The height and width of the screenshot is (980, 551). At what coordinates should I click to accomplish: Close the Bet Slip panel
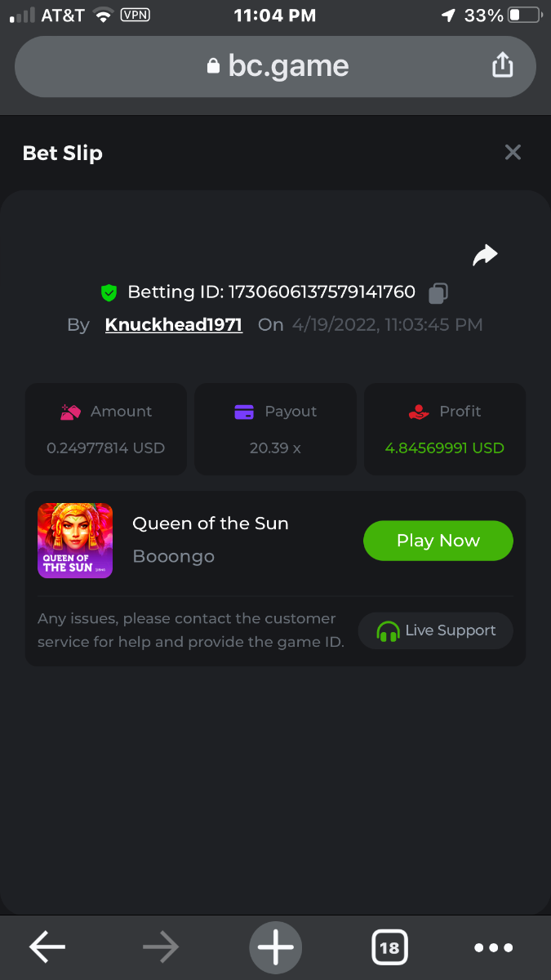coord(513,153)
